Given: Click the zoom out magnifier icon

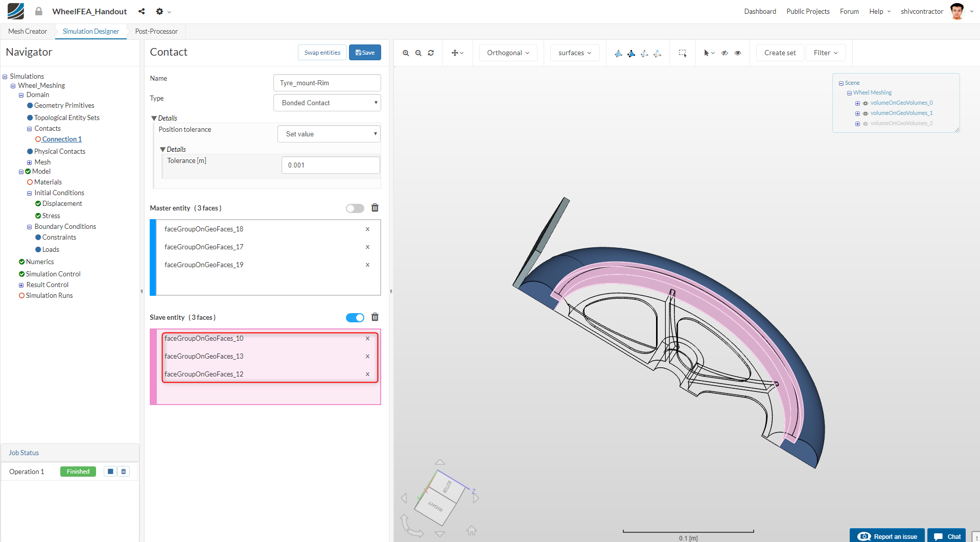Looking at the screenshot, I should pos(418,53).
